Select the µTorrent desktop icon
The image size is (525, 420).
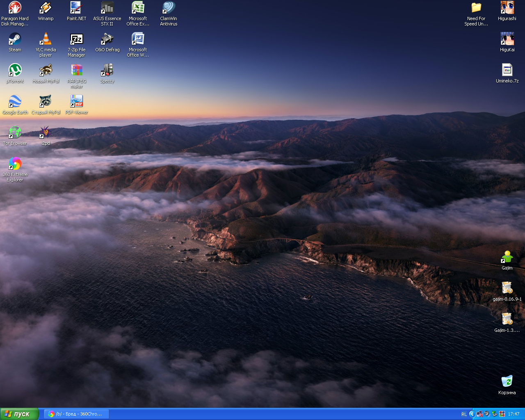click(15, 71)
